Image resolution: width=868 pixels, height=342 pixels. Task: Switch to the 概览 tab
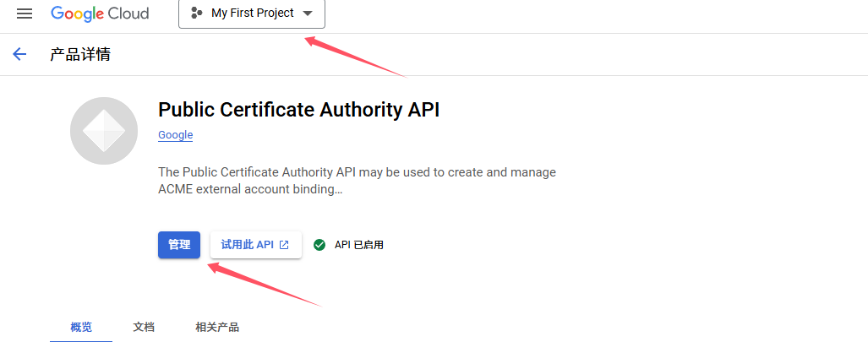coord(81,327)
